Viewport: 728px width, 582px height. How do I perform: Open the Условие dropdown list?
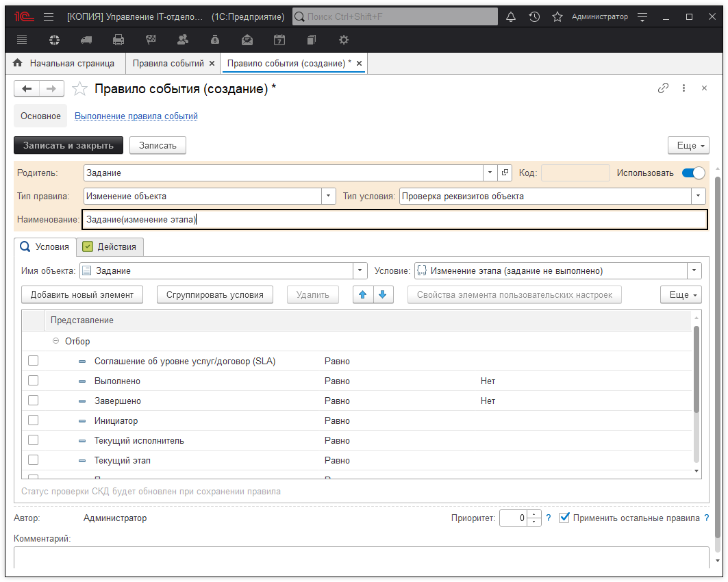point(694,270)
